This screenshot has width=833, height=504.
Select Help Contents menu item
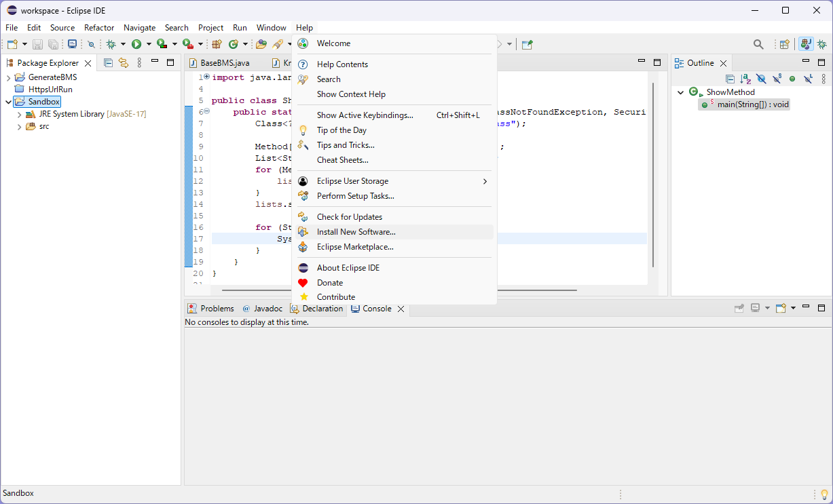[x=394, y=64]
